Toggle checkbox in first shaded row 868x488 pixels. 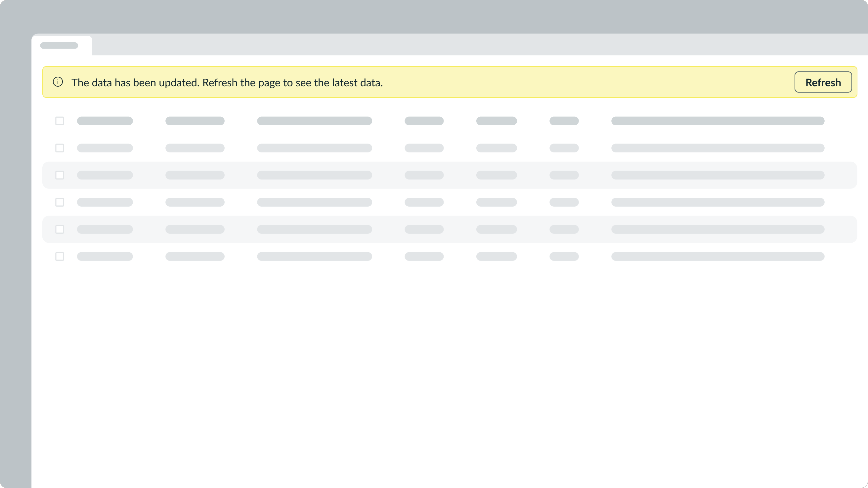60,175
